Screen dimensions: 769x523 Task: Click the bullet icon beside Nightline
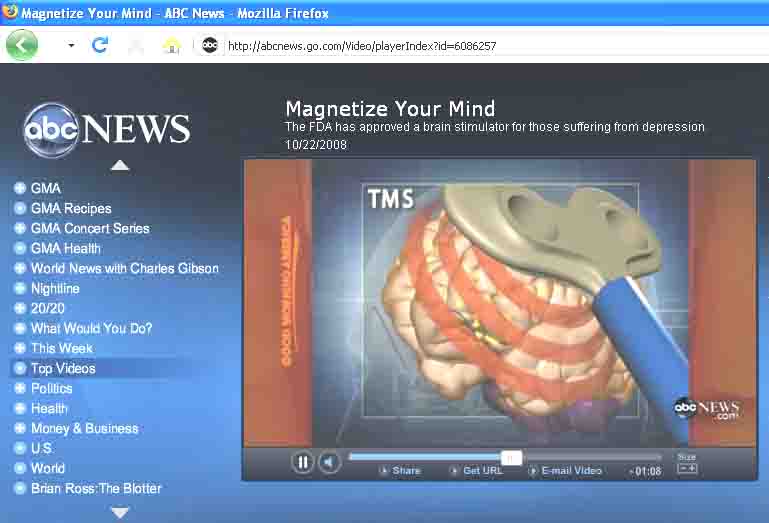click(x=20, y=288)
